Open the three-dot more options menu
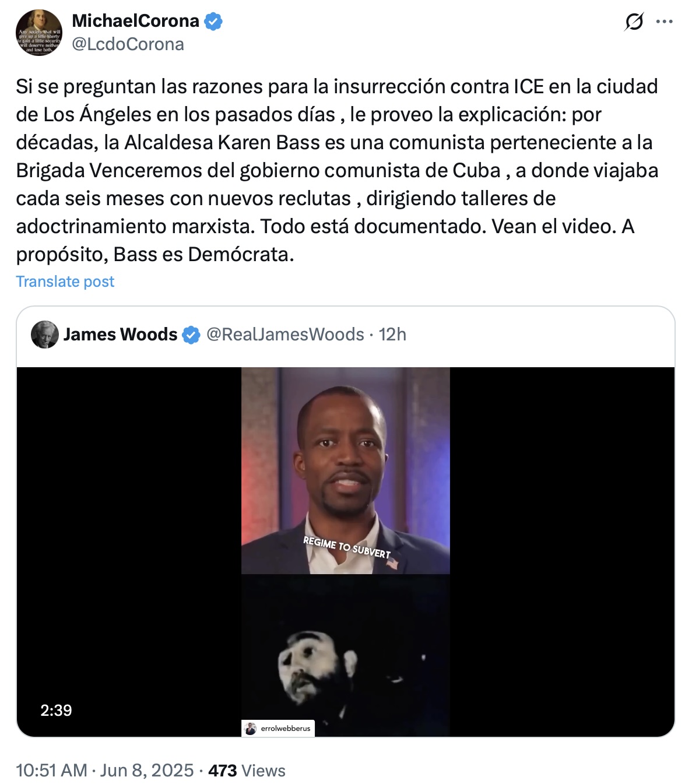This screenshot has height=784, width=692. click(x=665, y=22)
